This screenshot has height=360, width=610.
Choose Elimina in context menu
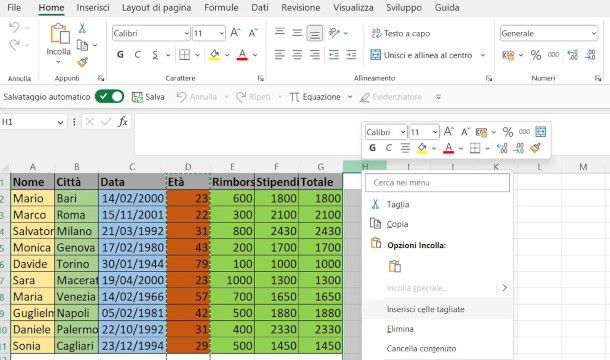tap(437, 329)
